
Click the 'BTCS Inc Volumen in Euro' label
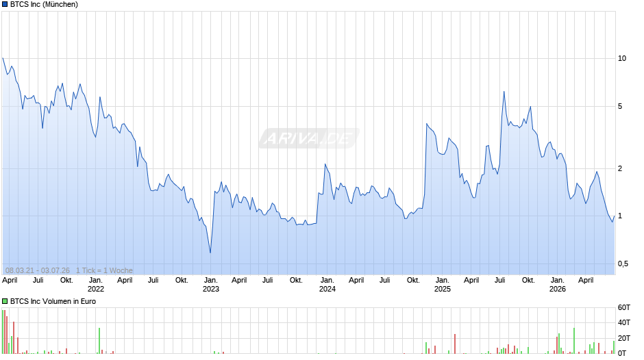(53, 301)
